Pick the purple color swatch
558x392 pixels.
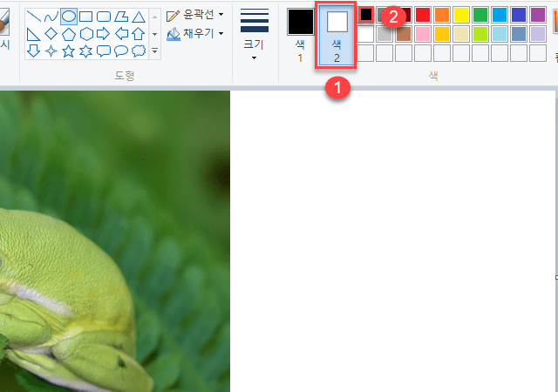click(538, 15)
